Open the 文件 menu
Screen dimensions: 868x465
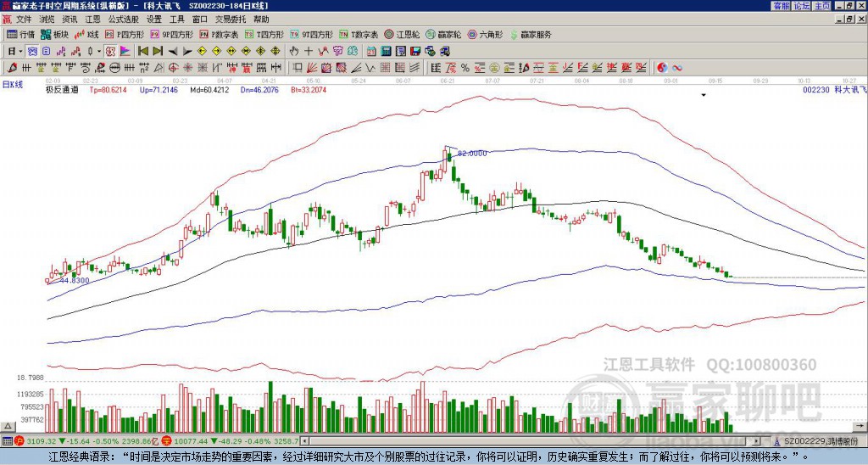(x=24, y=20)
